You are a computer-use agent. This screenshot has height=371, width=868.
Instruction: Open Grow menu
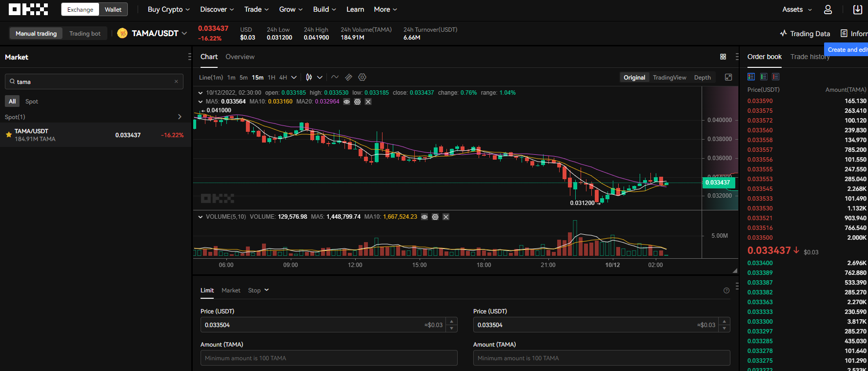click(x=291, y=9)
